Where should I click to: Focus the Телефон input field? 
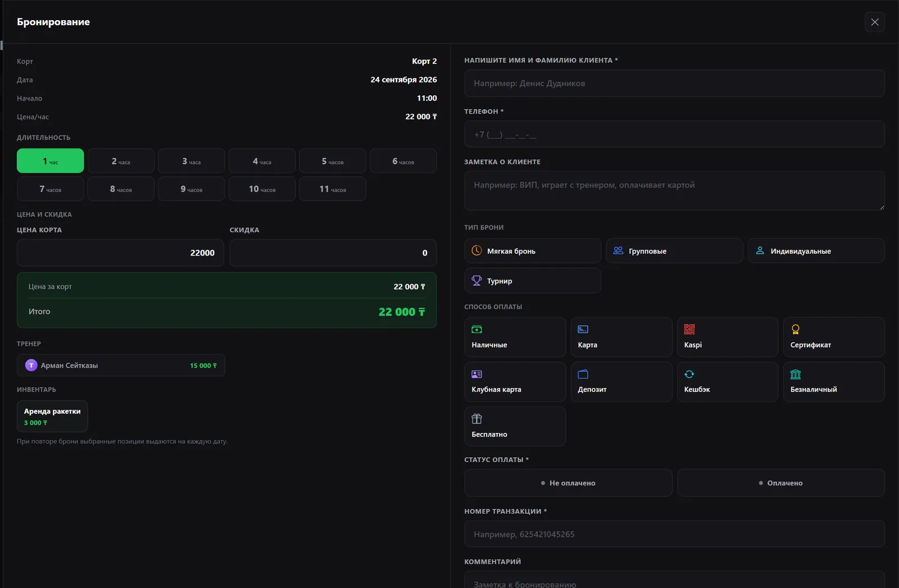tap(674, 134)
